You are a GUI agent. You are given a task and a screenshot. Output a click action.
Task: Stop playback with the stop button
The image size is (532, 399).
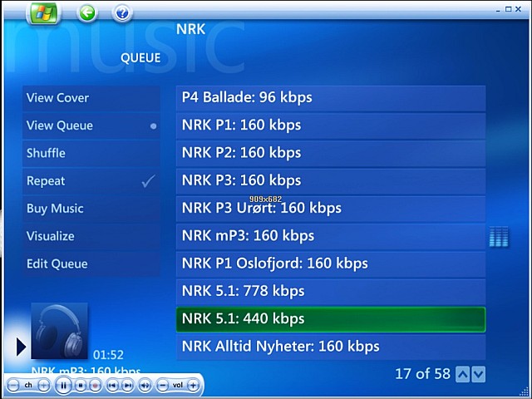[81, 386]
